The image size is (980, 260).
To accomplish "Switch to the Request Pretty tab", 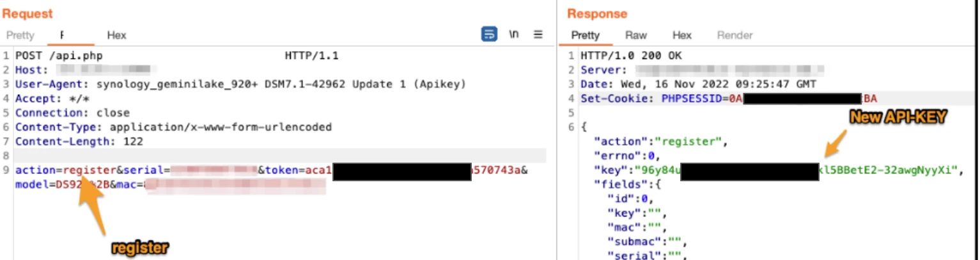I will (x=20, y=35).
